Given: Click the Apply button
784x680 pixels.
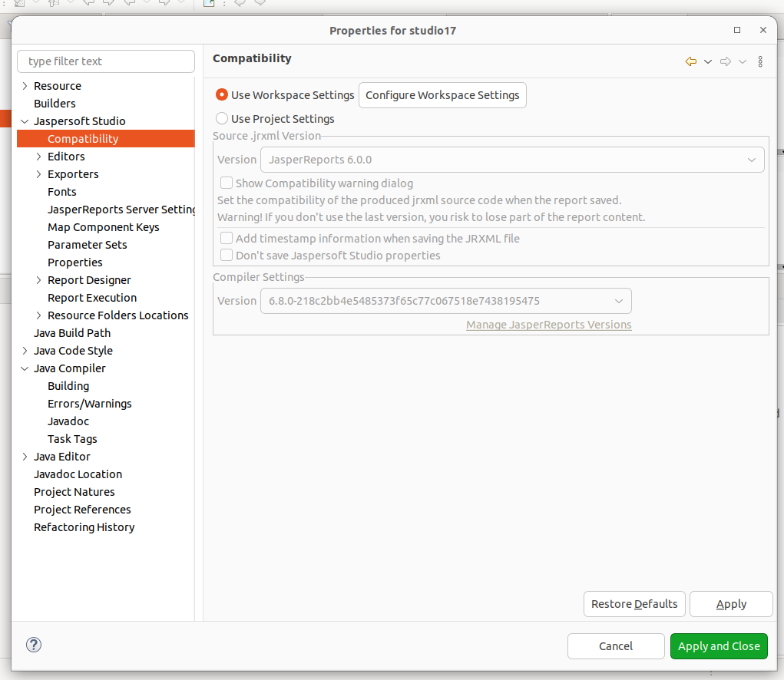Looking at the screenshot, I should [731, 604].
